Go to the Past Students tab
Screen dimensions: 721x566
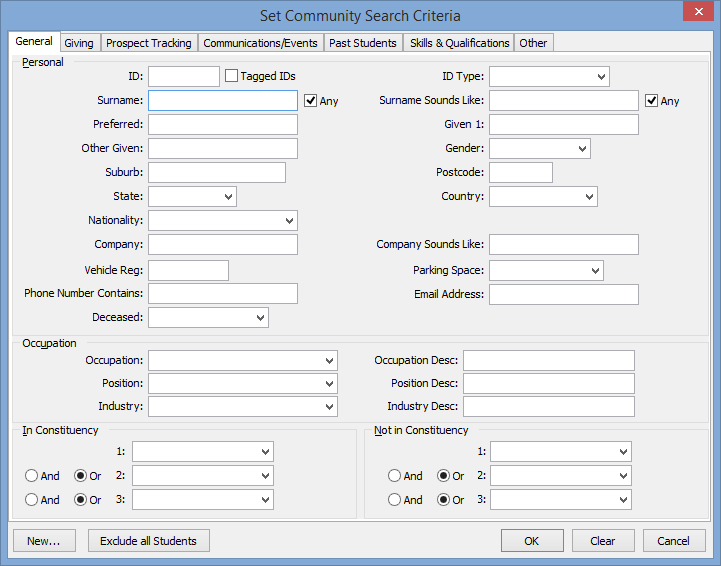click(x=362, y=43)
